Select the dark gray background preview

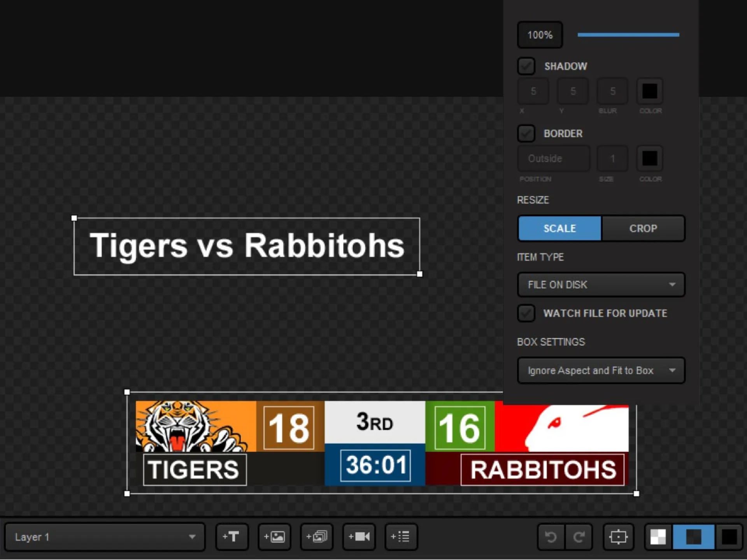point(693,537)
